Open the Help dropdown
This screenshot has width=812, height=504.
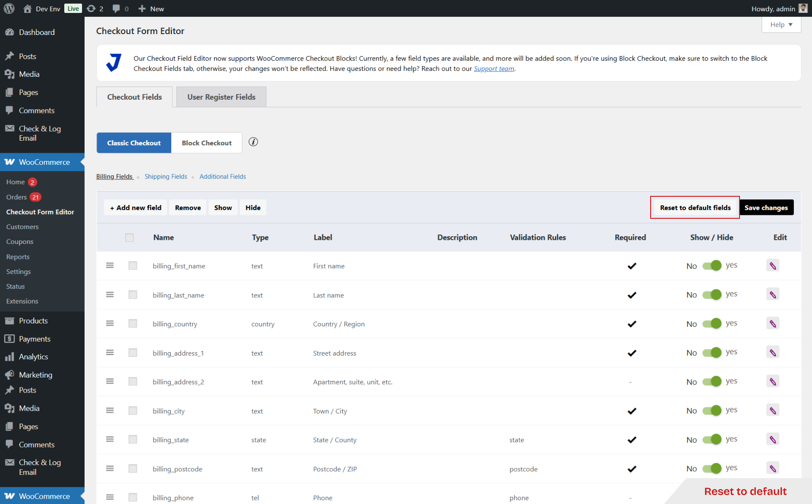point(781,24)
